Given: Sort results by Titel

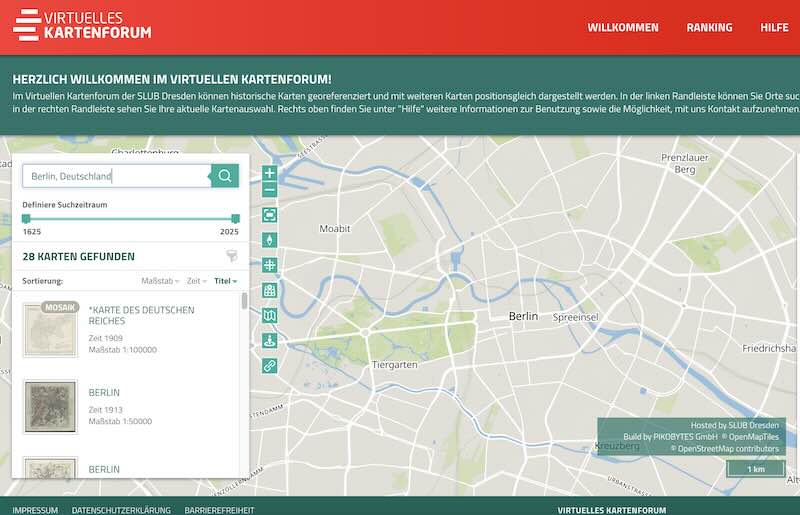Looking at the screenshot, I should (226, 281).
